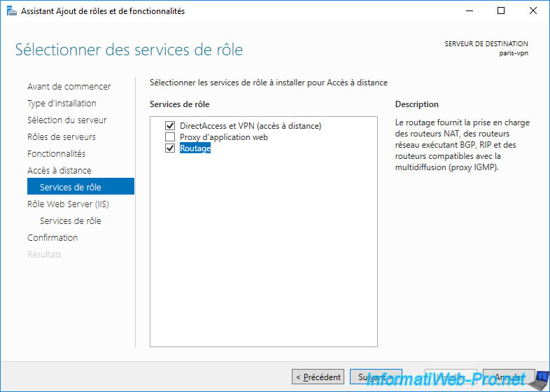Image resolution: width=550 pixels, height=392 pixels.
Task: Open the Type d'installation step
Action: coord(62,104)
